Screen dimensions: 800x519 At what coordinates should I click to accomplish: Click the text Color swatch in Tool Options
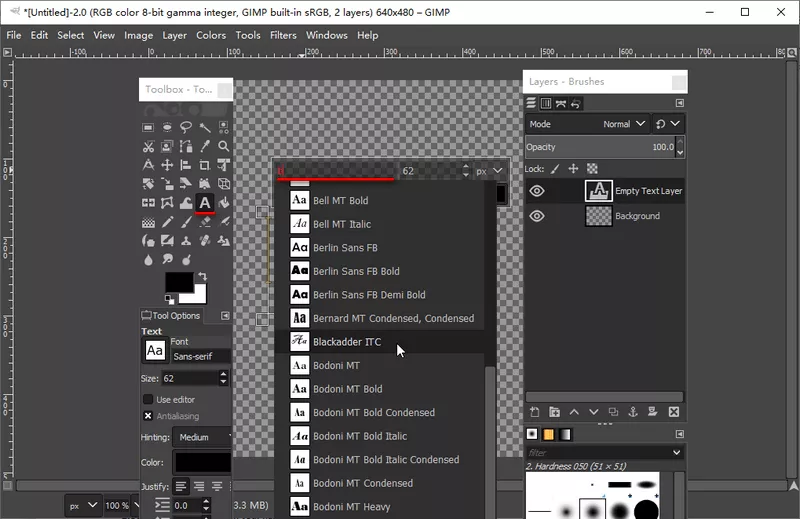pos(203,463)
